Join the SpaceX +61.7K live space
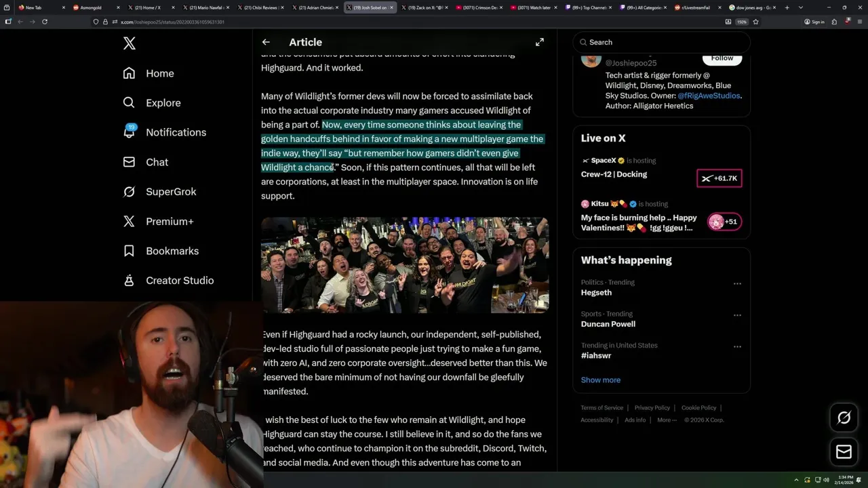868x488 pixels. coord(719,178)
